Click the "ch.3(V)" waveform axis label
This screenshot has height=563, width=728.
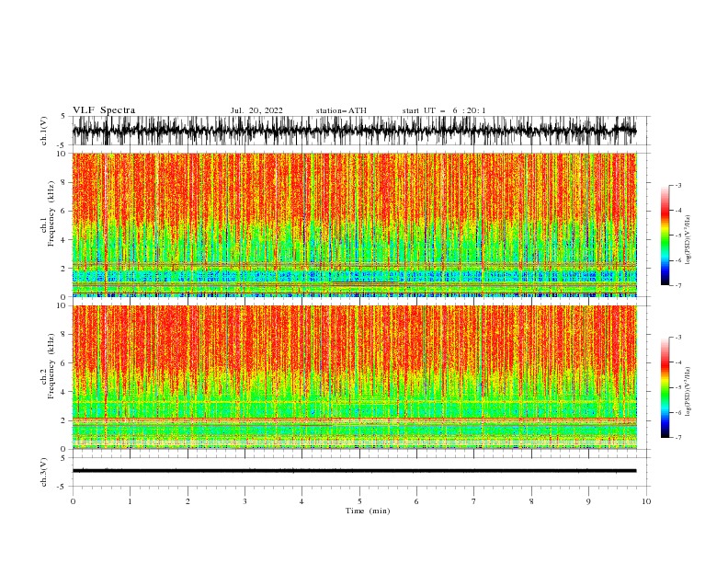pos(44,472)
